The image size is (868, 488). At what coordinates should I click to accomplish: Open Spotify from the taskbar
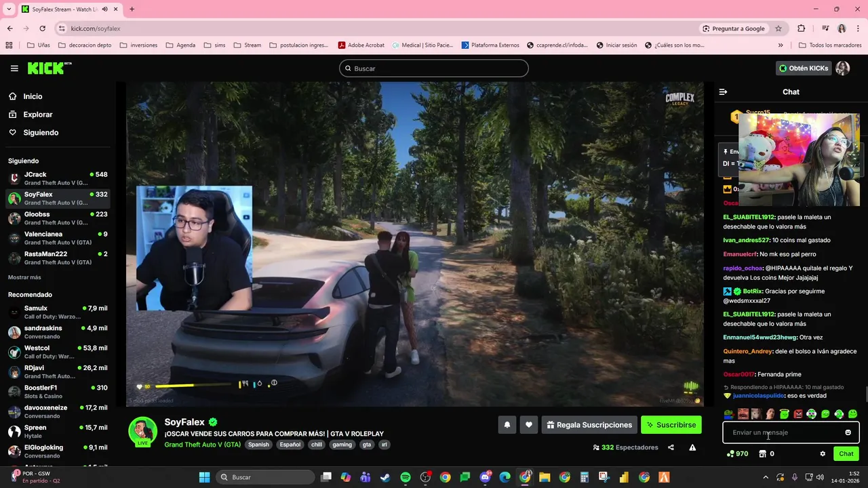click(x=406, y=477)
